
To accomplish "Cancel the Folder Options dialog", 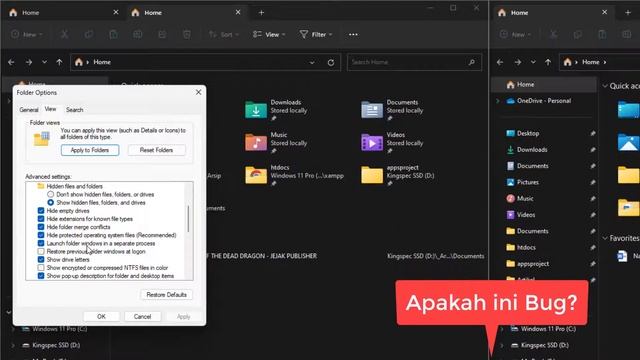I will [x=142, y=317].
